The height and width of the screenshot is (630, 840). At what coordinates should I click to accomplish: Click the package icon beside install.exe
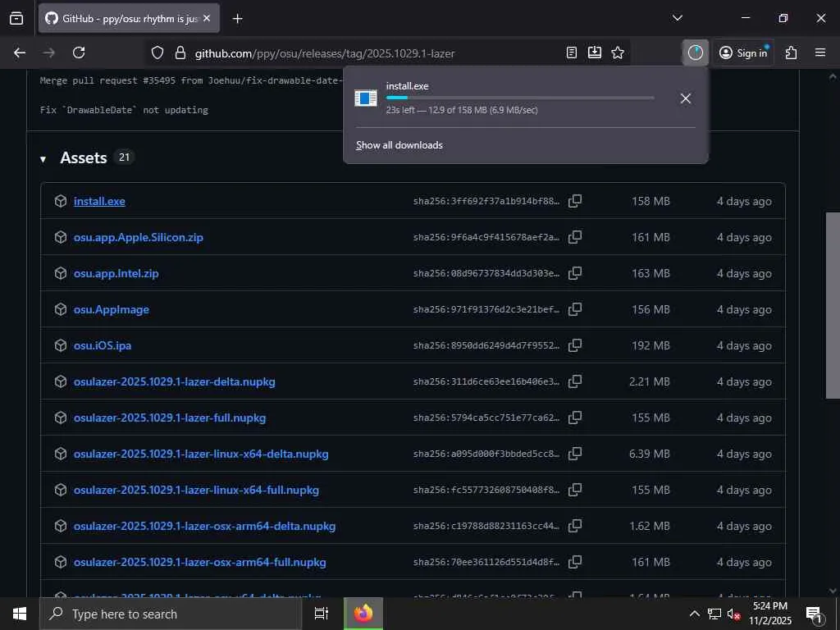tap(61, 201)
